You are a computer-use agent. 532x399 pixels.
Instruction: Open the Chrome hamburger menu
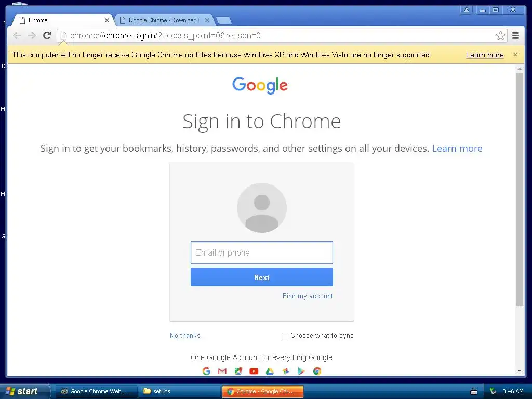(x=515, y=36)
